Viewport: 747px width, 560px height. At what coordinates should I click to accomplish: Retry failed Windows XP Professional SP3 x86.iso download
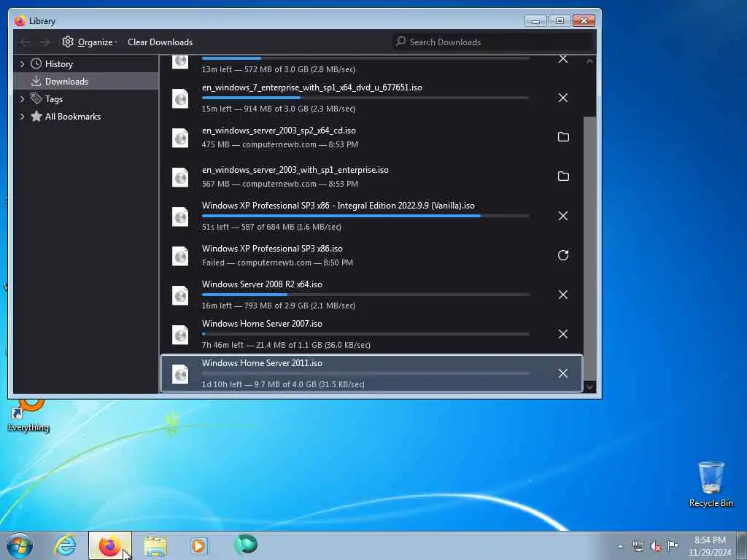(562, 255)
